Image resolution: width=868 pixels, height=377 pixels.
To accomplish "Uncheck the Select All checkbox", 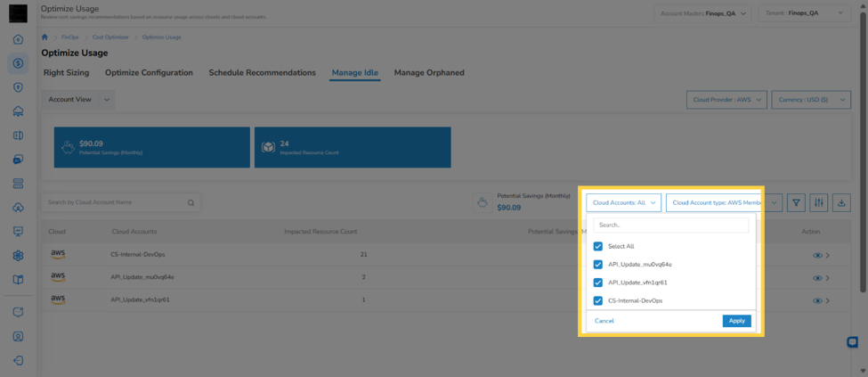I will click(x=598, y=246).
